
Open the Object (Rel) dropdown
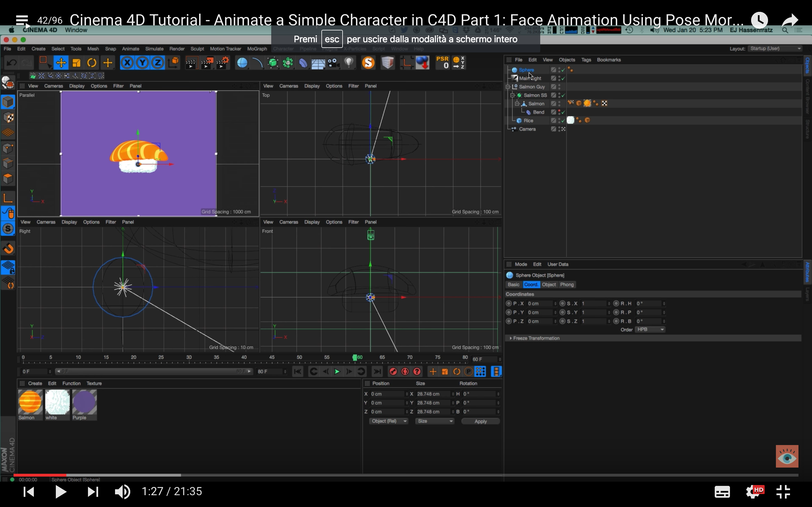pyautogui.click(x=388, y=421)
